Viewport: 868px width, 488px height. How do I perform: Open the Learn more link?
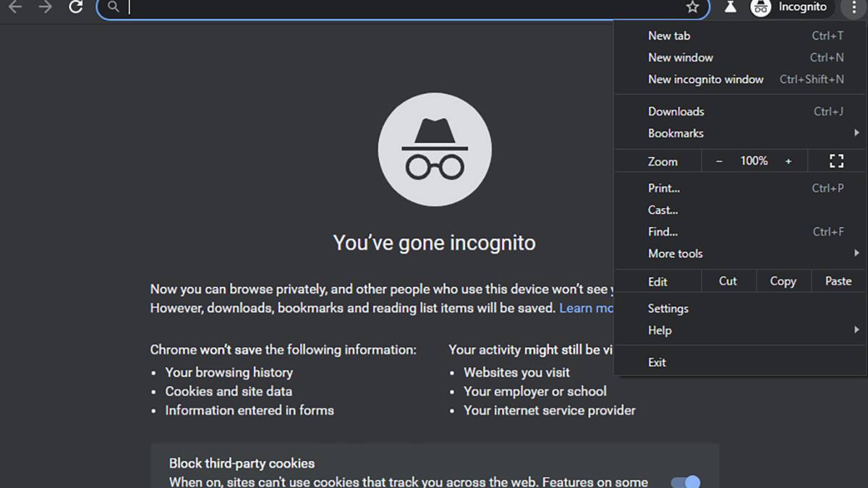(x=587, y=308)
